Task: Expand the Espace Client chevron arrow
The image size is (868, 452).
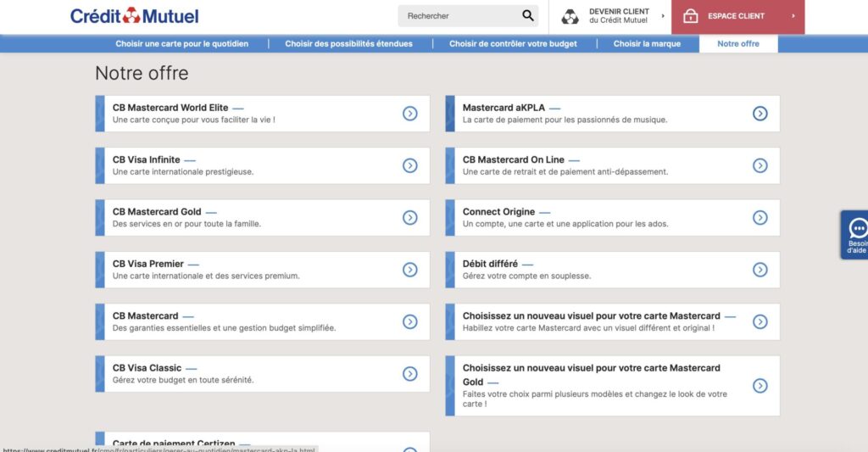Action: pos(793,16)
